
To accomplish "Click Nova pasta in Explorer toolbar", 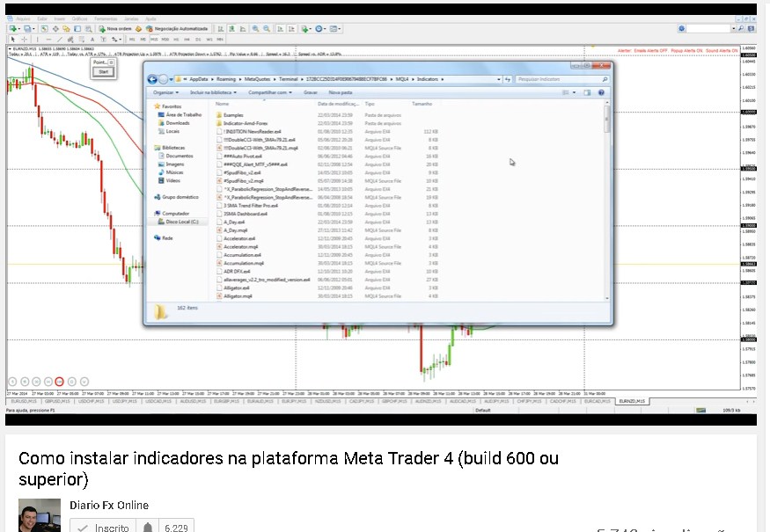I will [341, 92].
